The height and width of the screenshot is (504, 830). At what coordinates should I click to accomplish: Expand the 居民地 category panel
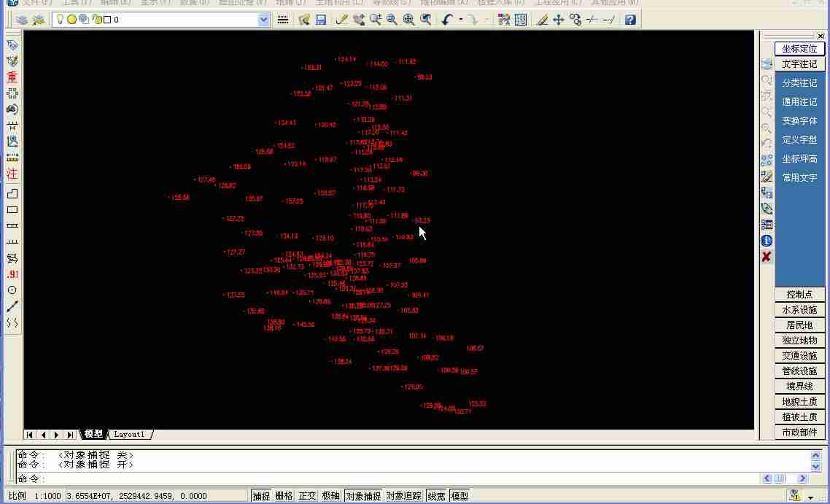click(x=799, y=325)
